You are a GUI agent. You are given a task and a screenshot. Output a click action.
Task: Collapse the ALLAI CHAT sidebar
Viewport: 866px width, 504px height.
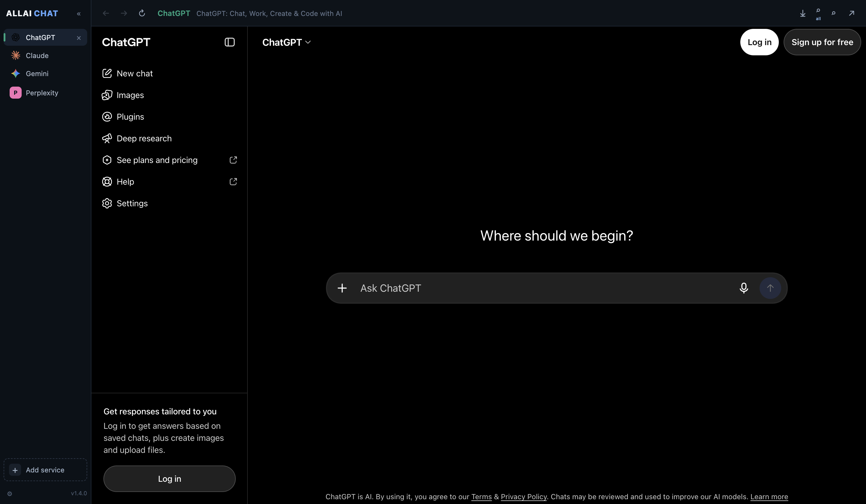tap(79, 14)
